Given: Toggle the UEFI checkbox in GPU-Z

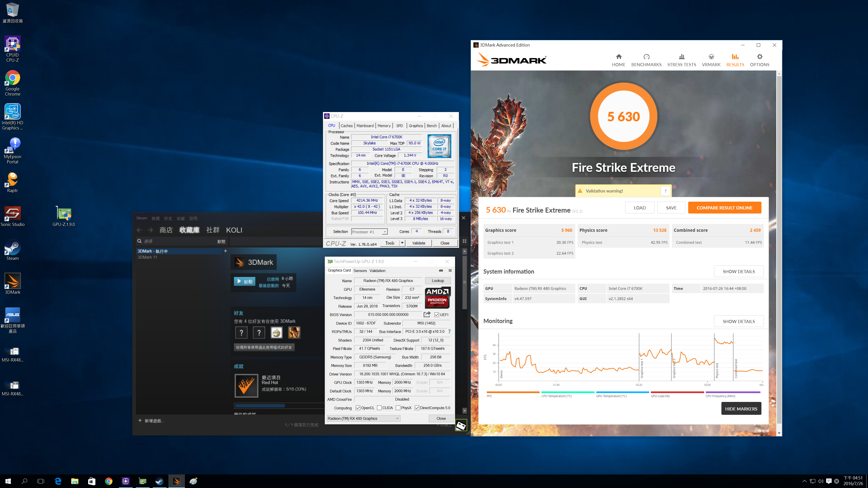Looking at the screenshot, I should tap(437, 314).
